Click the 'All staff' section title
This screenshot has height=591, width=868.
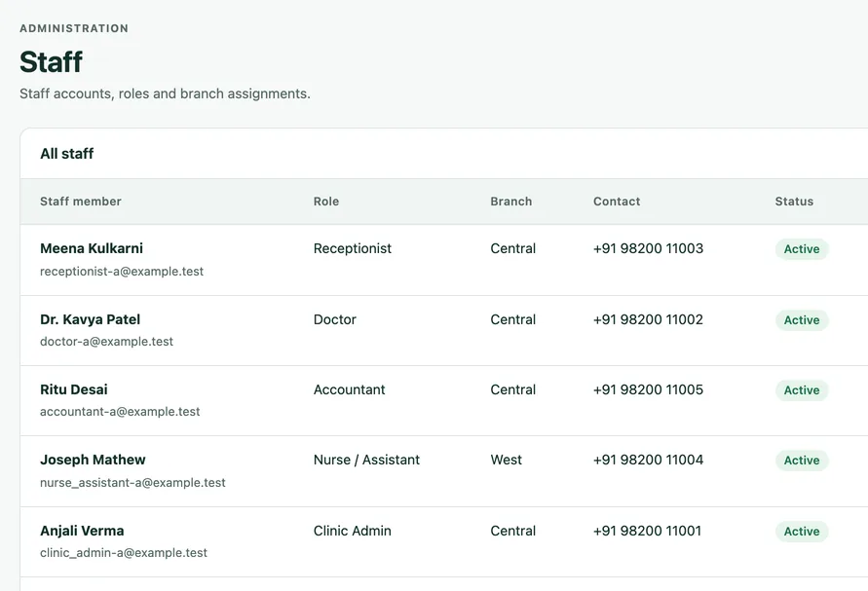[x=66, y=153]
